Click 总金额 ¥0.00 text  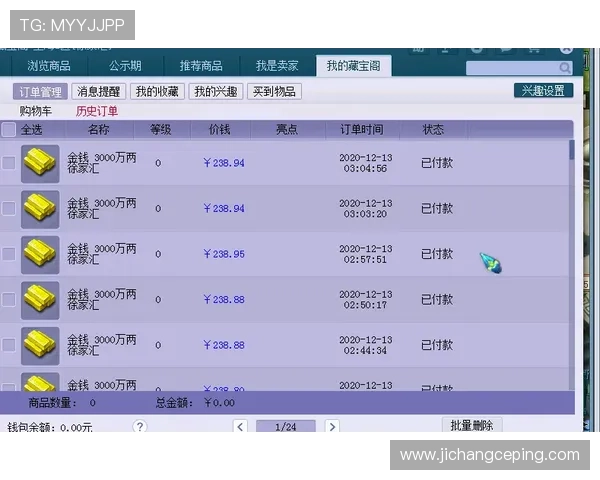[x=195, y=403]
